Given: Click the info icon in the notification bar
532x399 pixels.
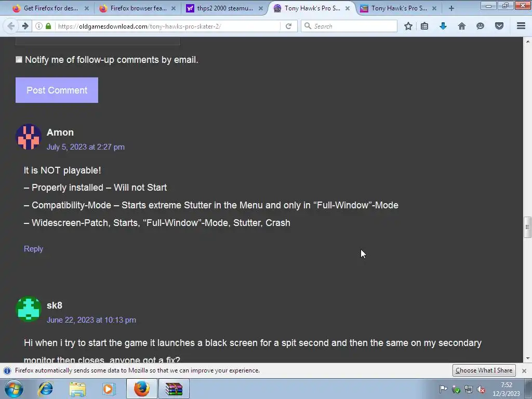Looking at the screenshot, I should point(7,370).
